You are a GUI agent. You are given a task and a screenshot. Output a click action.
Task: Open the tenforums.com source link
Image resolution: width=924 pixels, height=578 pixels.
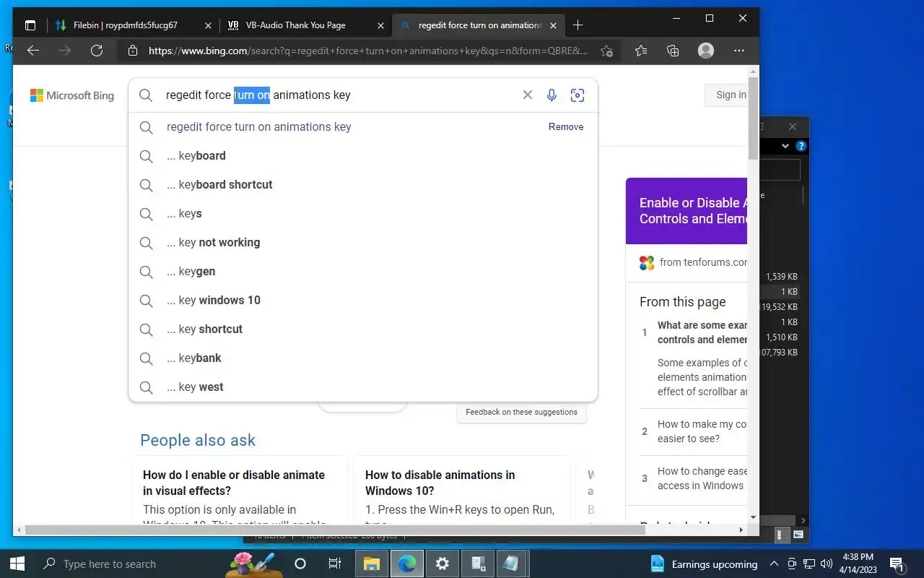[x=703, y=262]
